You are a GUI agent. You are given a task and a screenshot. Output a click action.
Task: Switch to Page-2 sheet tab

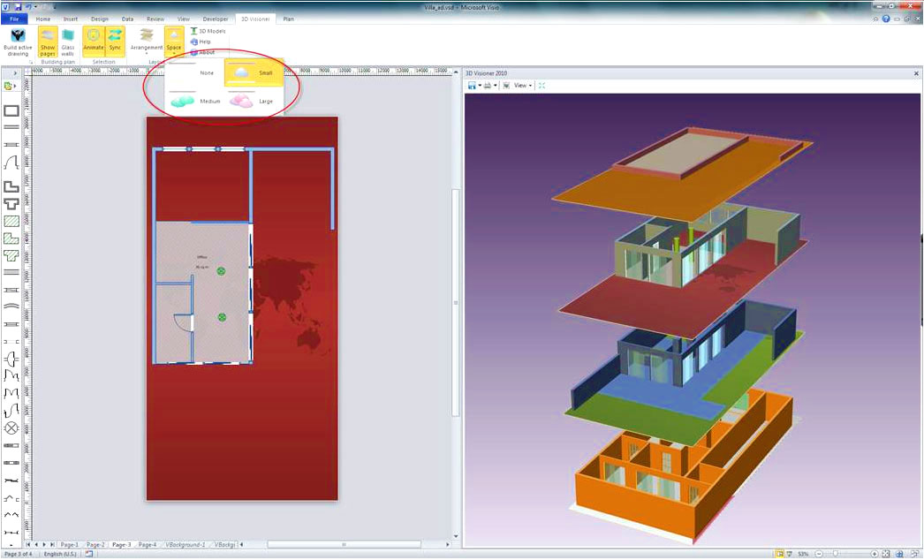pyautogui.click(x=95, y=545)
